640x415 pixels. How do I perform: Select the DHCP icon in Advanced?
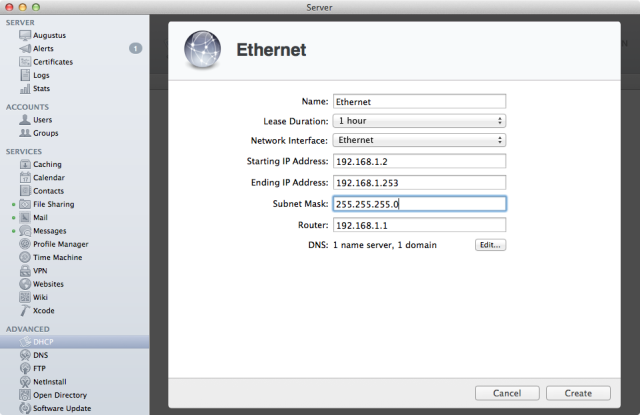click(25, 342)
